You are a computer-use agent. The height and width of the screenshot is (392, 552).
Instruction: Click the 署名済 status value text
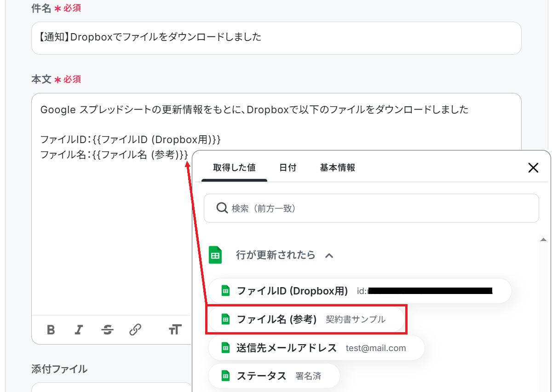pyautogui.click(x=308, y=376)
